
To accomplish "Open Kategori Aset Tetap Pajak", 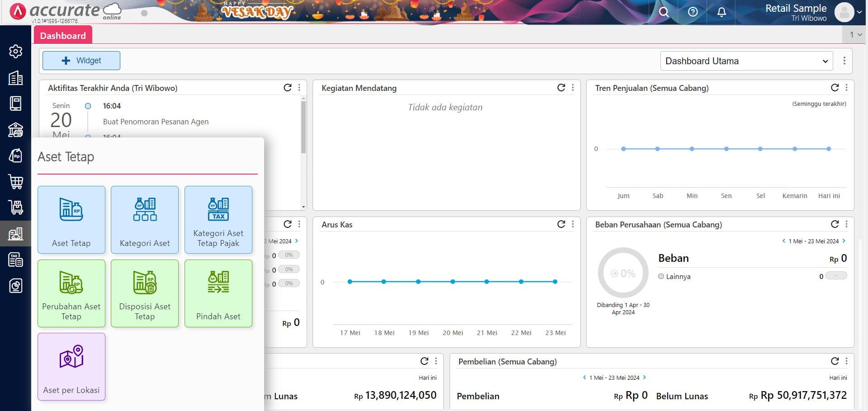I will coord(218,220).
